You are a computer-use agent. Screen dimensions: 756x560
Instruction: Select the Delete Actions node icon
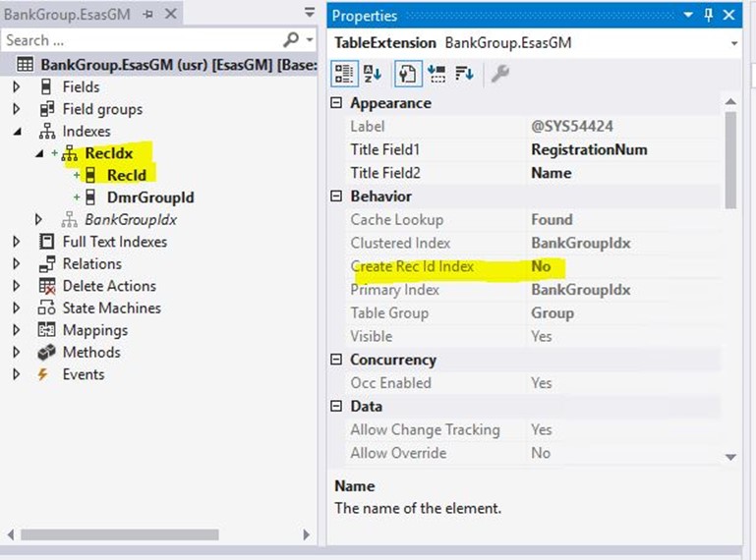coord(47,286)
